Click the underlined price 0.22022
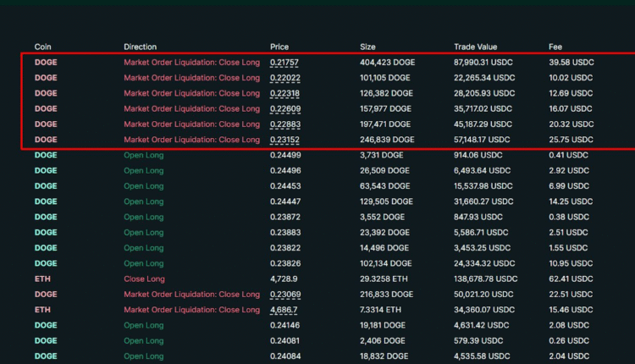Screen dimensions: 635x364 [284, 78]
